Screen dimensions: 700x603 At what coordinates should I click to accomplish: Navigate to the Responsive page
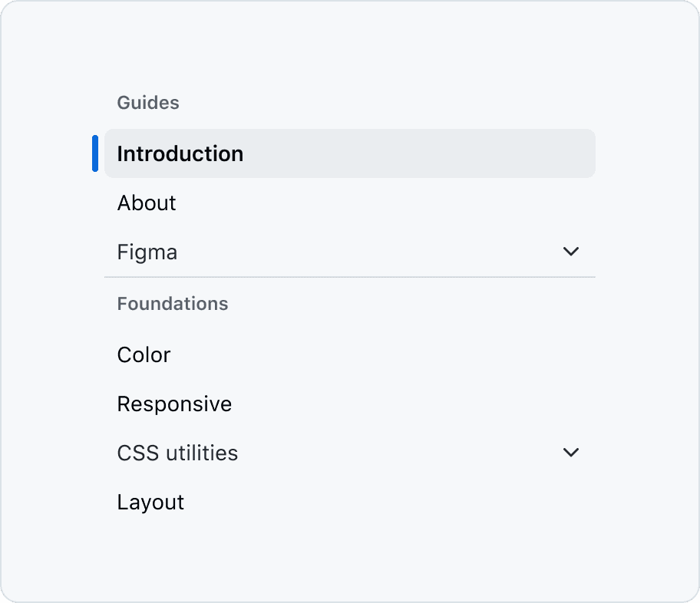174,404
